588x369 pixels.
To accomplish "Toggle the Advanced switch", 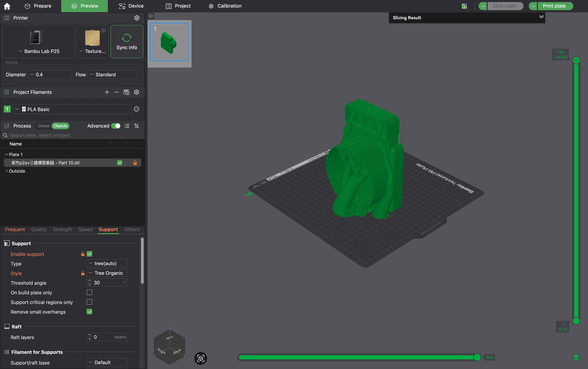I will [116, 126].
